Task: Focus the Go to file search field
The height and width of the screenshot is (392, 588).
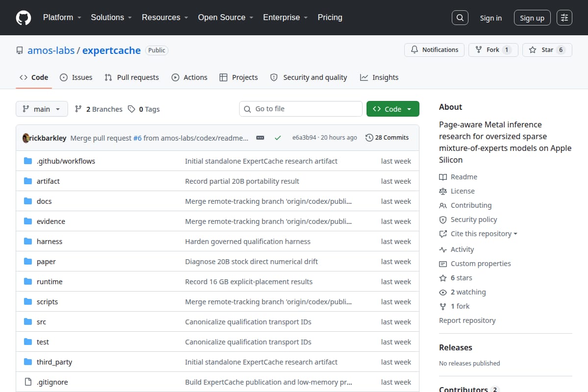Action: [301, 109]
